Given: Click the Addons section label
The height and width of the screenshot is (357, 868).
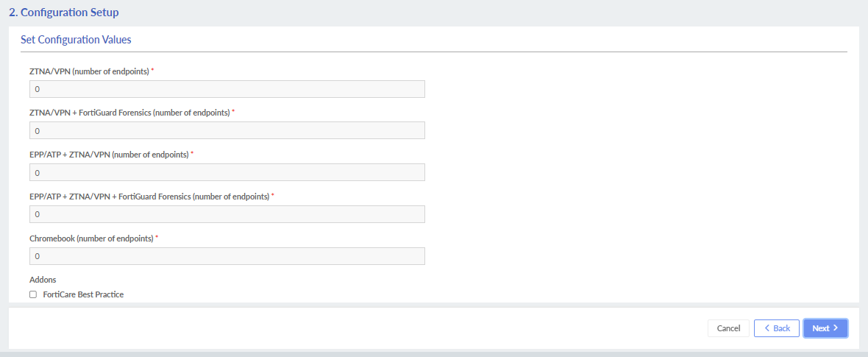Looking at the screenshot, I should 43,280.
